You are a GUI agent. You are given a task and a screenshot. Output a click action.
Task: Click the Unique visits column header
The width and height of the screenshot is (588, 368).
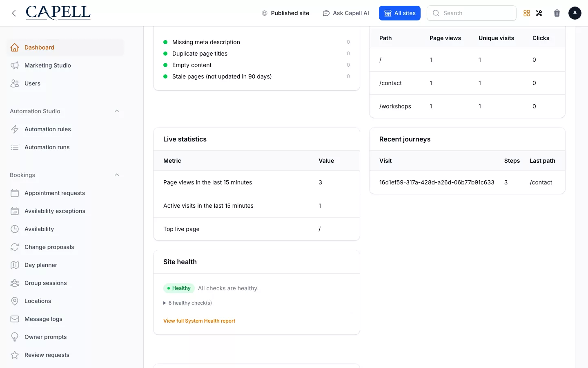(x=496, y=38)
